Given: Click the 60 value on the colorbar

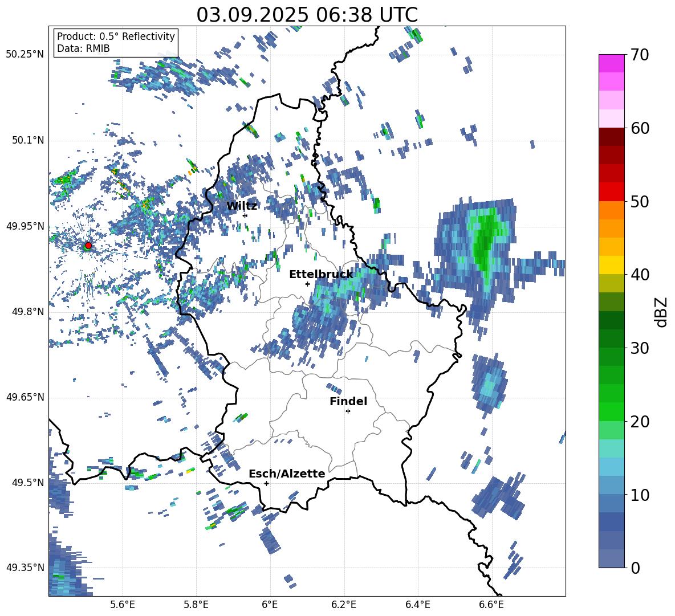Looking at the screenshot, I should tap(640, 128).
